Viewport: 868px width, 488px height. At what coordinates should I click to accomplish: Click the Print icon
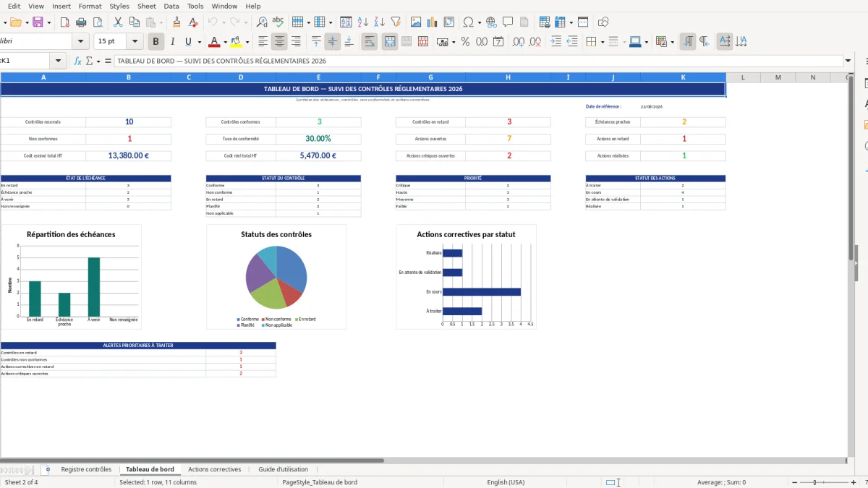pos(81,22)
